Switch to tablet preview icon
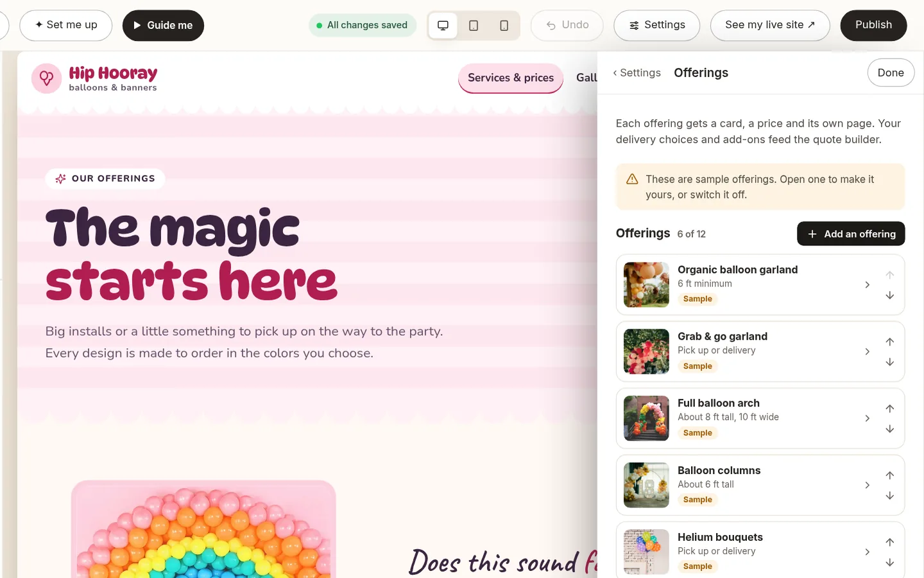 coord(474,26)
